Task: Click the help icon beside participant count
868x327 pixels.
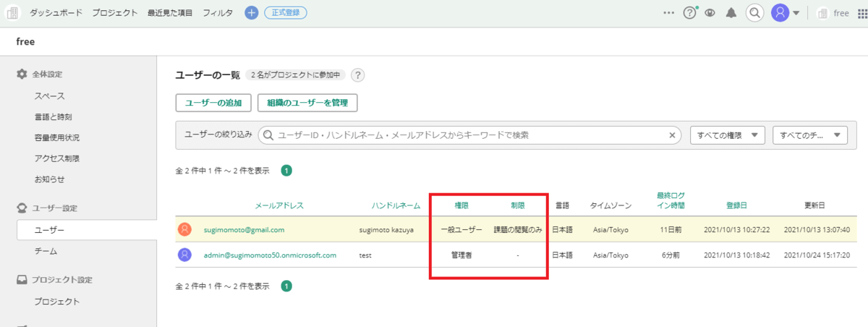Action: (357, 75)
